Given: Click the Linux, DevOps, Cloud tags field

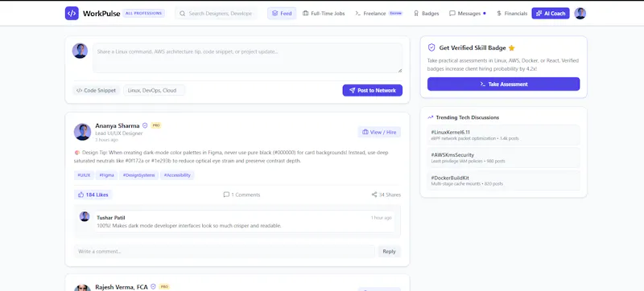Looking at the screenshot, I should tap(154, 90).
